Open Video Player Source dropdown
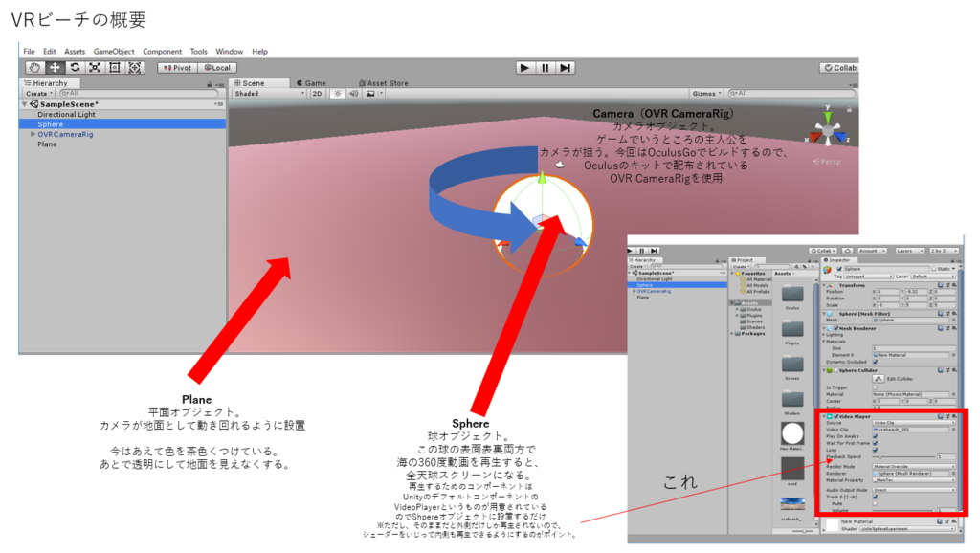 [914, 423]
